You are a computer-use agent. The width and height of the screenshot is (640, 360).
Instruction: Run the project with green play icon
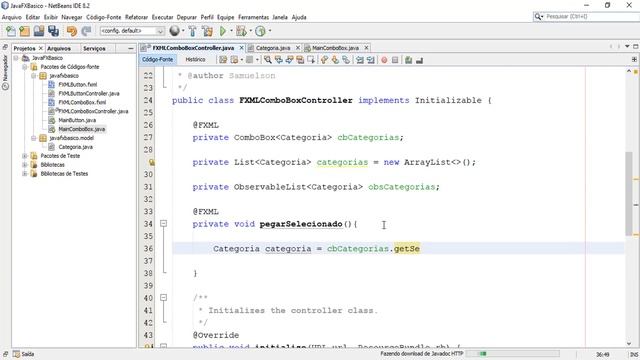click(x=223, y=31)
